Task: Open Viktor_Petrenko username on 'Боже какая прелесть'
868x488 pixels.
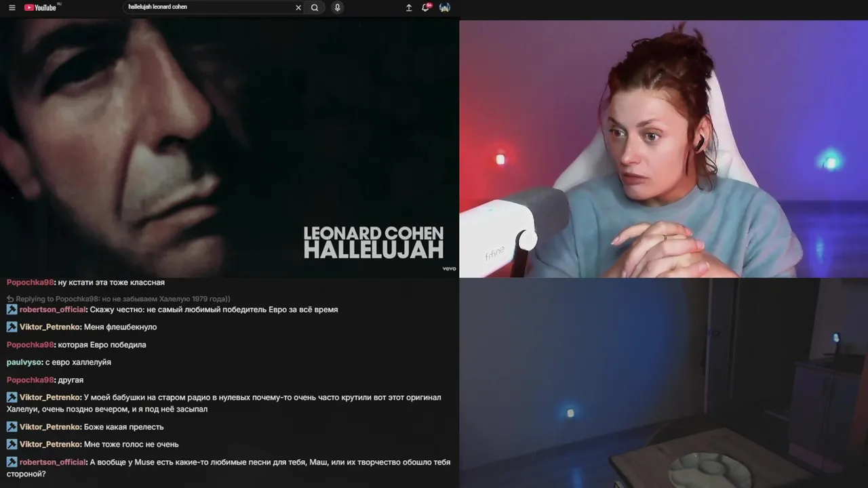Action: (x=50, y=428)
